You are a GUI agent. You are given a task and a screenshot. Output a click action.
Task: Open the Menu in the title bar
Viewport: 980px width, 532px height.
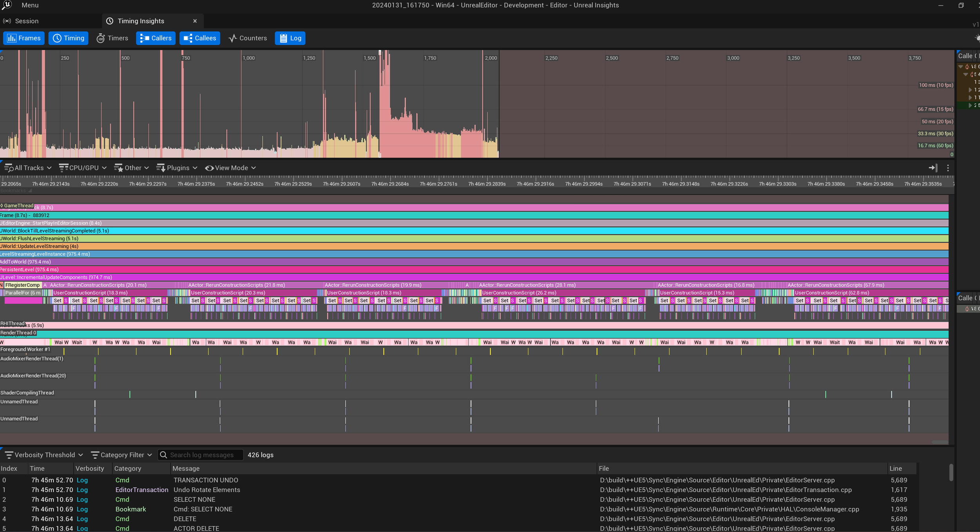coord(30,5)
